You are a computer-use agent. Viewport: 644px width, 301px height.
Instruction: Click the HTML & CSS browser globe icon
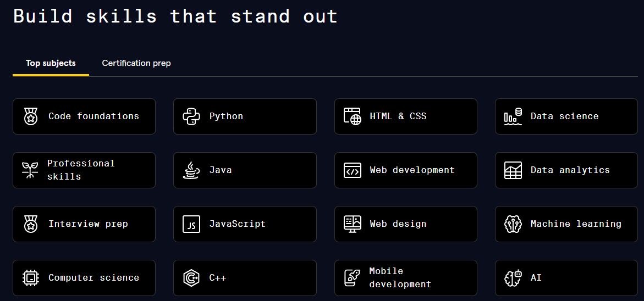[x=353, y=116]
